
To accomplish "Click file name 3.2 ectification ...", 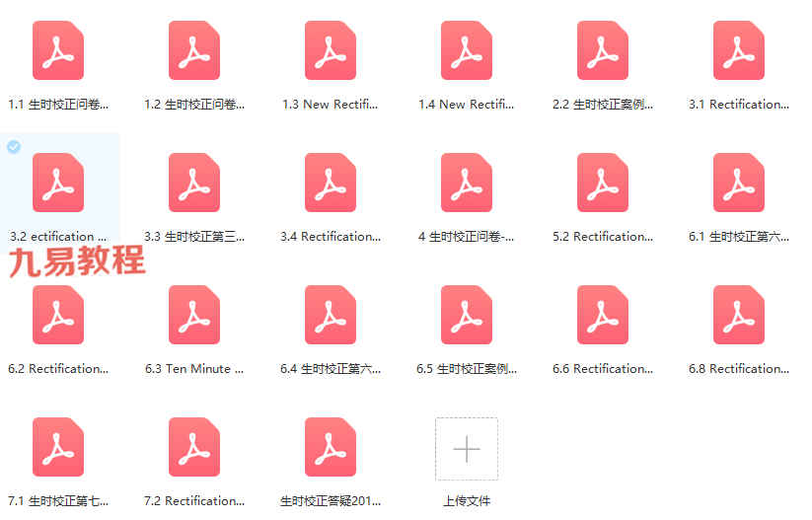I will pos(58,236).
